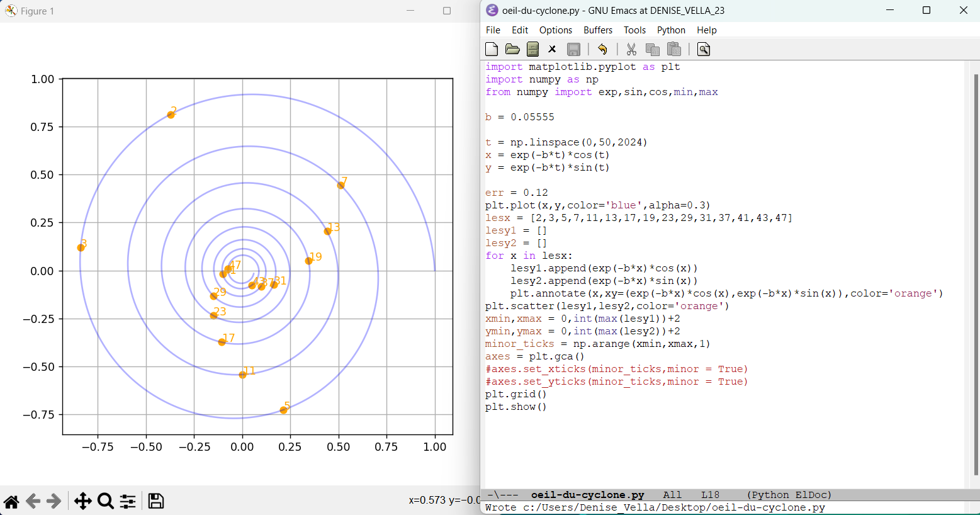Open the Python menu
The height and width of the screenshot is (515, 980).
[671, 30]
